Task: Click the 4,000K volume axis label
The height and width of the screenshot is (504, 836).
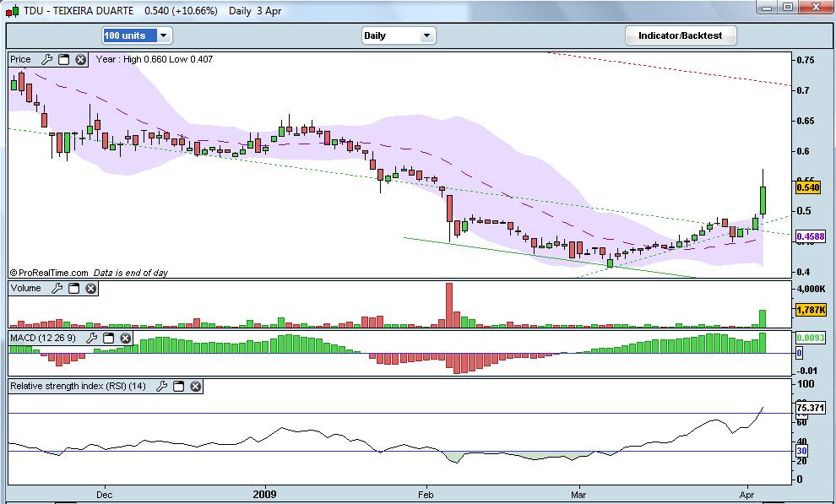Action: click(811, 289)
